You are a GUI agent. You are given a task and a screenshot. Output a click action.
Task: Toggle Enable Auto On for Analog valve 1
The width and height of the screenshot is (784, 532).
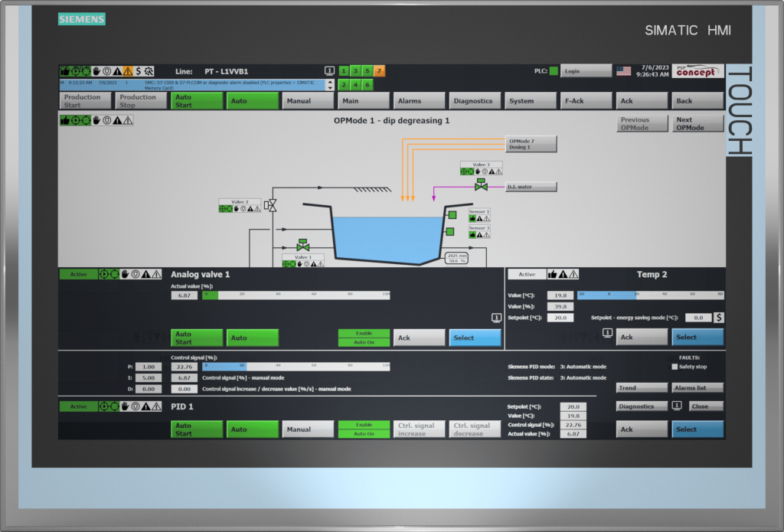coord(364,338)
